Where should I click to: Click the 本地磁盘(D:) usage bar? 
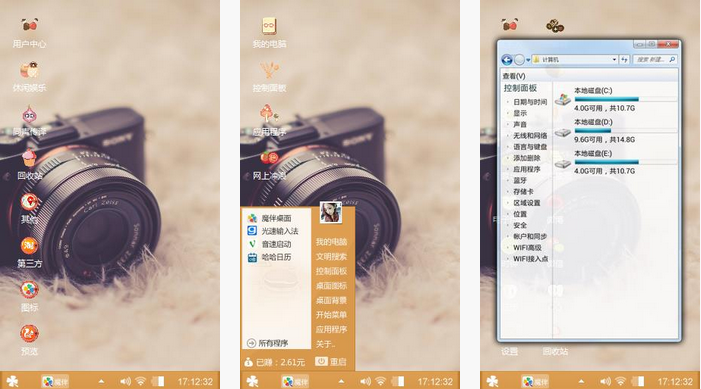pyautogui.click(x=625, y=131)
